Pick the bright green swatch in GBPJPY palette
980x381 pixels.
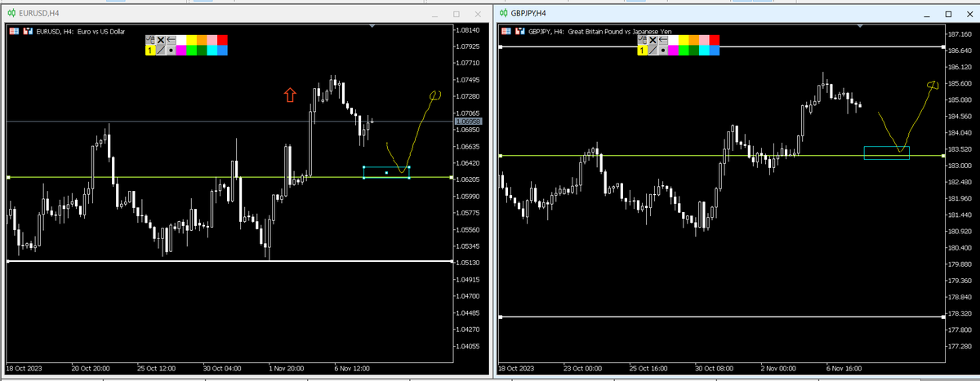click(x=684, y=51)
